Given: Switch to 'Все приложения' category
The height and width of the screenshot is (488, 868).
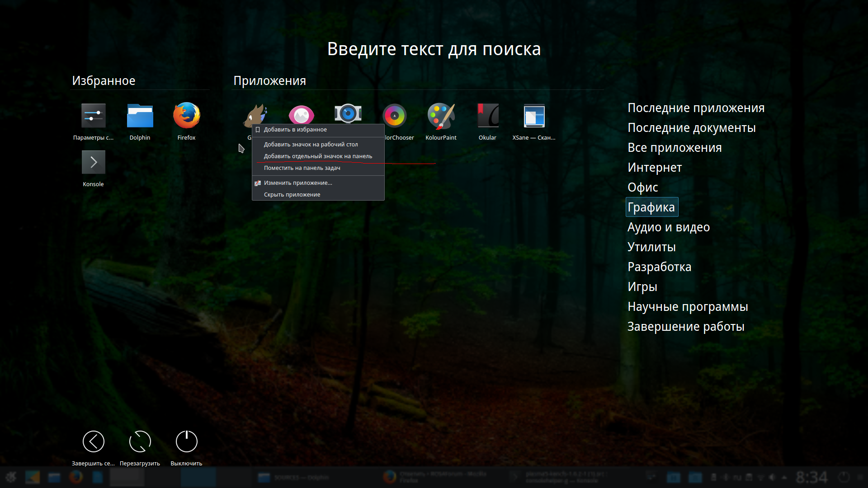Looking at the screenshot, I should [674, 148].
